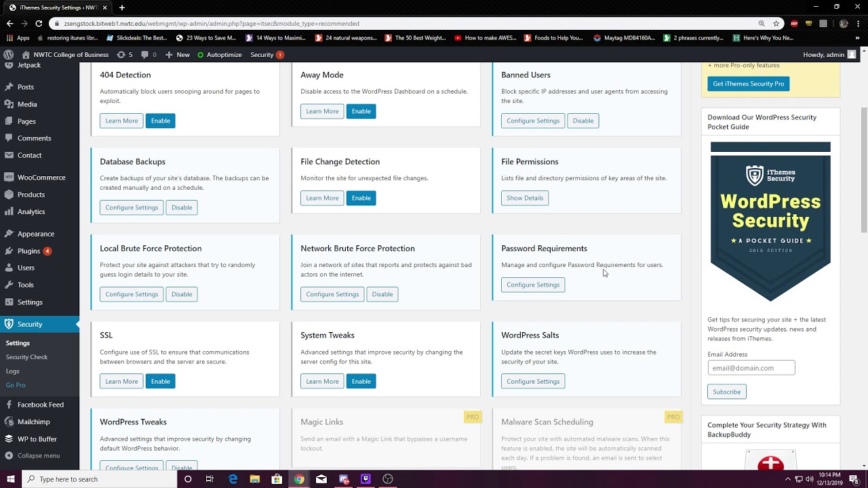The image size is (868, 488).
Task: Open Task View in taskbar
Action: 210,479
